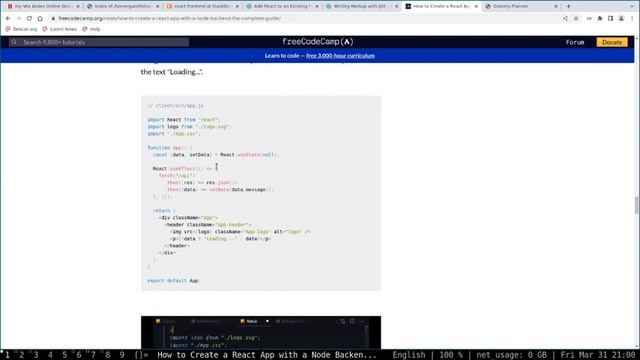Click the site lock icon in the address bar

click(53, 18)
